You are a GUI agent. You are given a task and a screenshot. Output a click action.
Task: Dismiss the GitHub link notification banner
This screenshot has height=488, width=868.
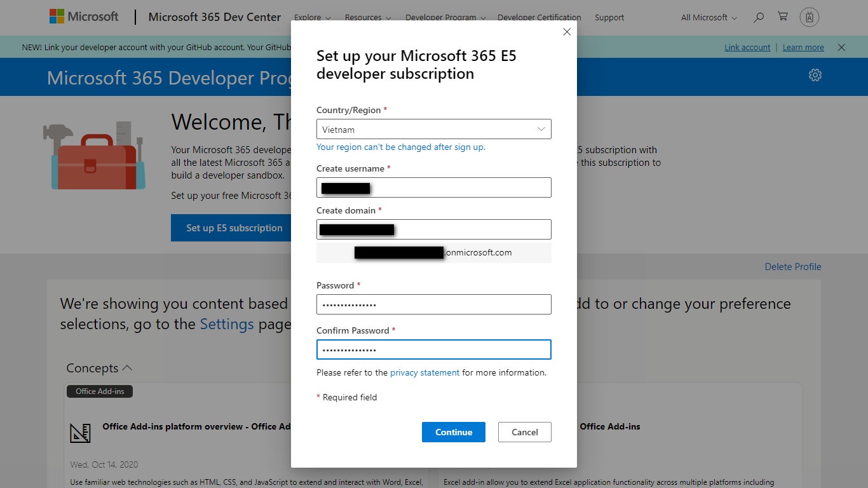841,47
